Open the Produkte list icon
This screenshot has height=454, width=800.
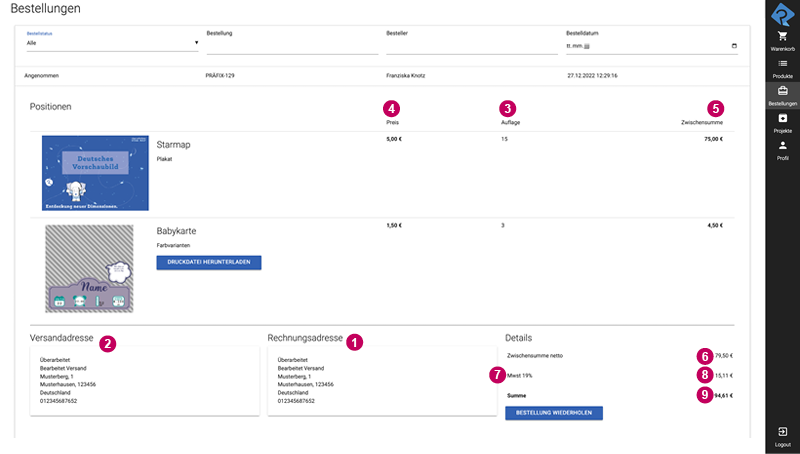[x=782, y=64]
